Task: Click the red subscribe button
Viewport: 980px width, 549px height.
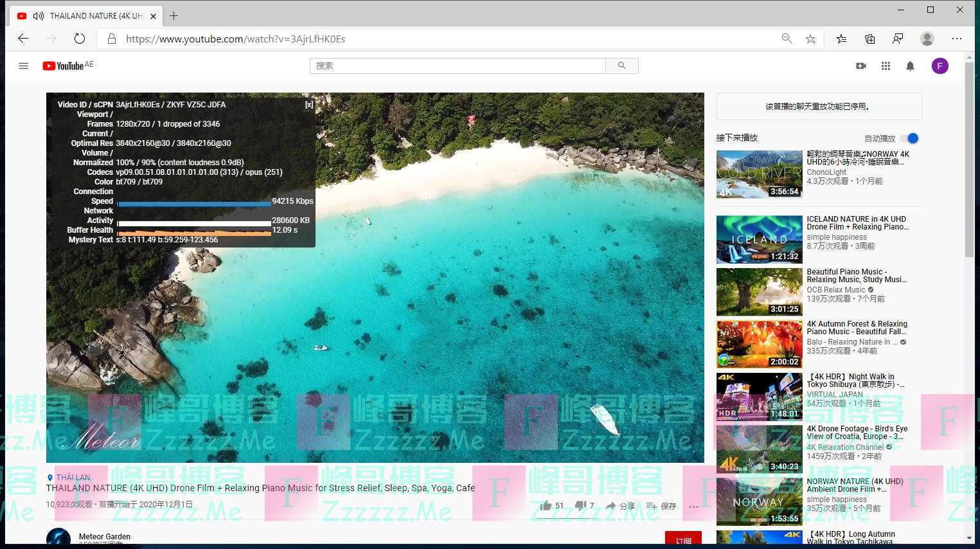Action: [x=683, y=540]
